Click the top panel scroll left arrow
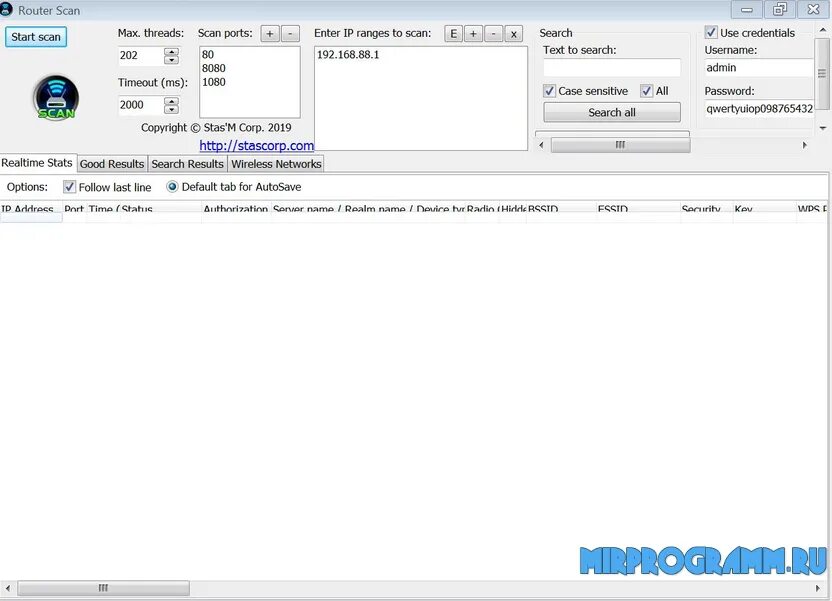832x601 pixels. pos(541,145)
